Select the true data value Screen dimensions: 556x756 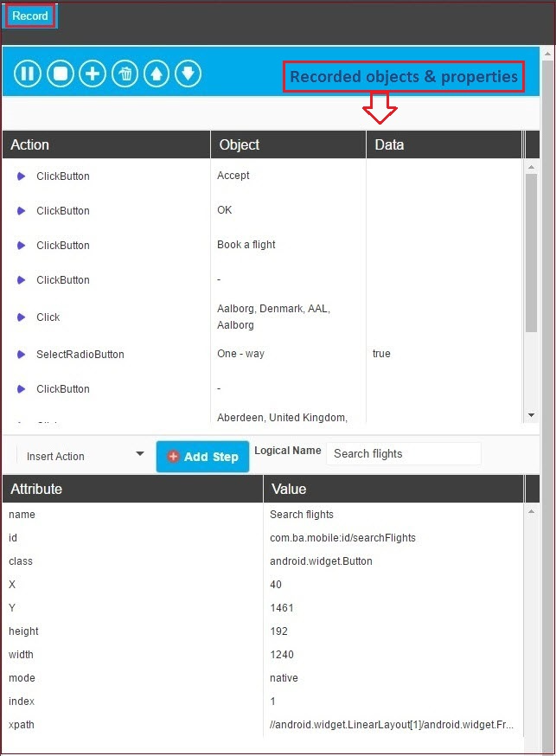point(381,354)
